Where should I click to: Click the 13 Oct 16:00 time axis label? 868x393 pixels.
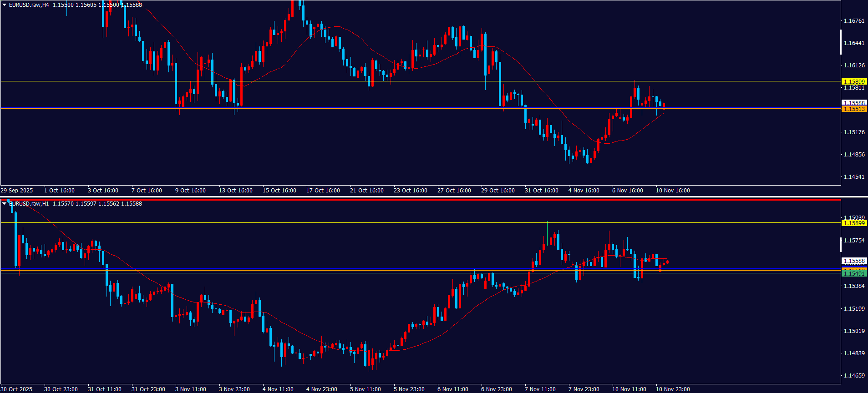click(x=235, y=191)
